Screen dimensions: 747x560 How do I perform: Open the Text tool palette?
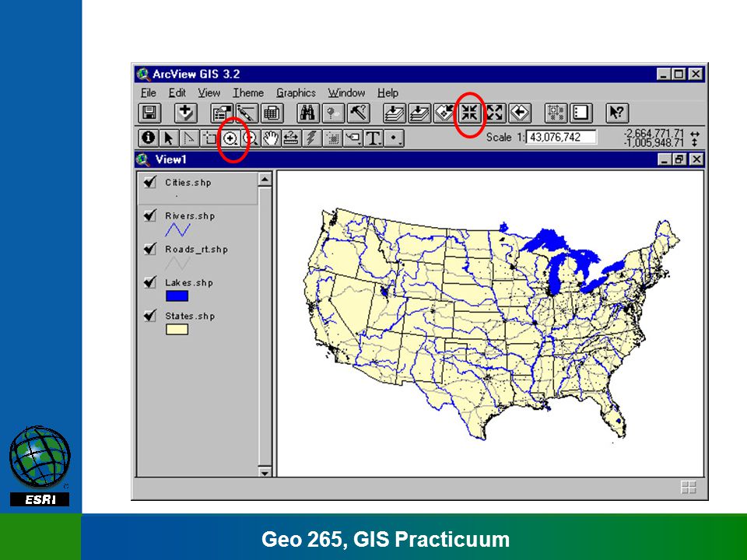373,138
